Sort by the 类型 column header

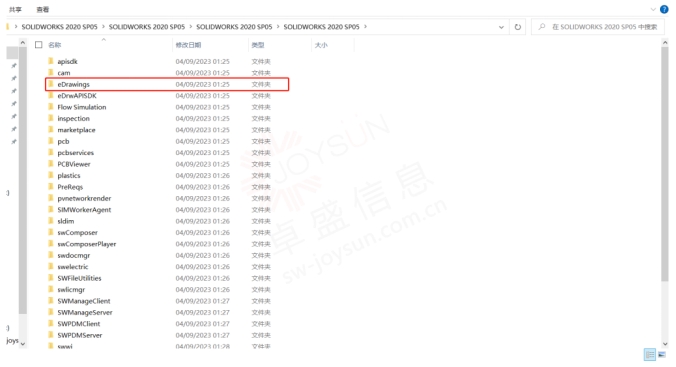click(258, 45)
